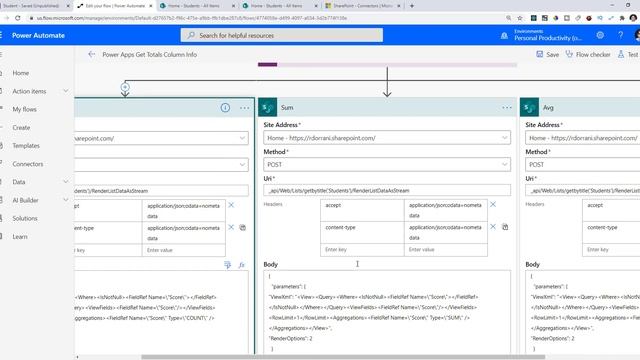Image resolution: width=640 pixels, height=360 pixels.
Task: Open Environments Personal Productivity picker
Action: pos(548,35)
